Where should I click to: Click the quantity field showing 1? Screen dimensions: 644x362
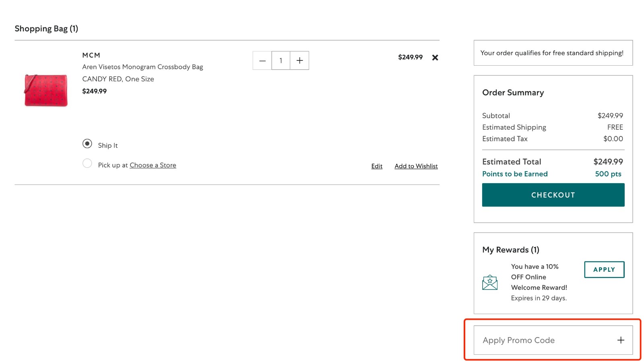(281, 60)
